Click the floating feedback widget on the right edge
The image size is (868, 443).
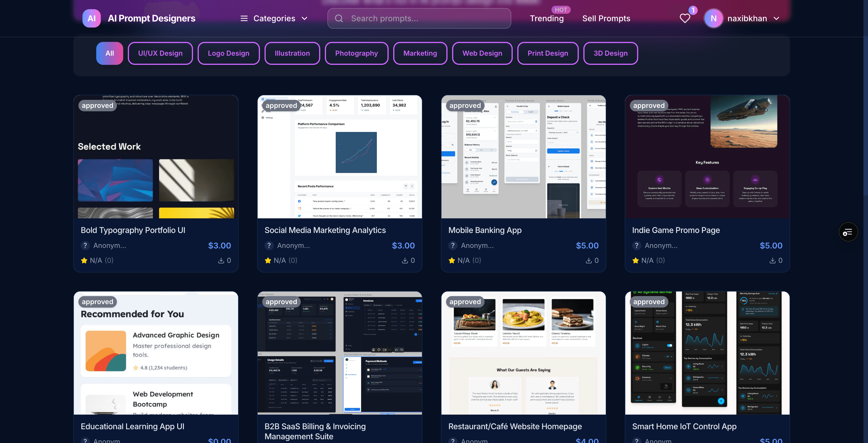pos(848,232)
